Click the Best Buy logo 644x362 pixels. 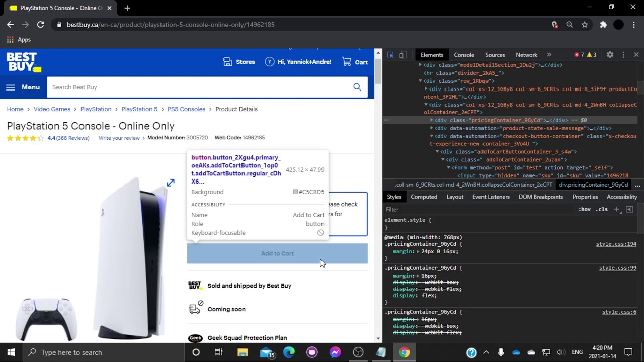[x=24, y=62]
